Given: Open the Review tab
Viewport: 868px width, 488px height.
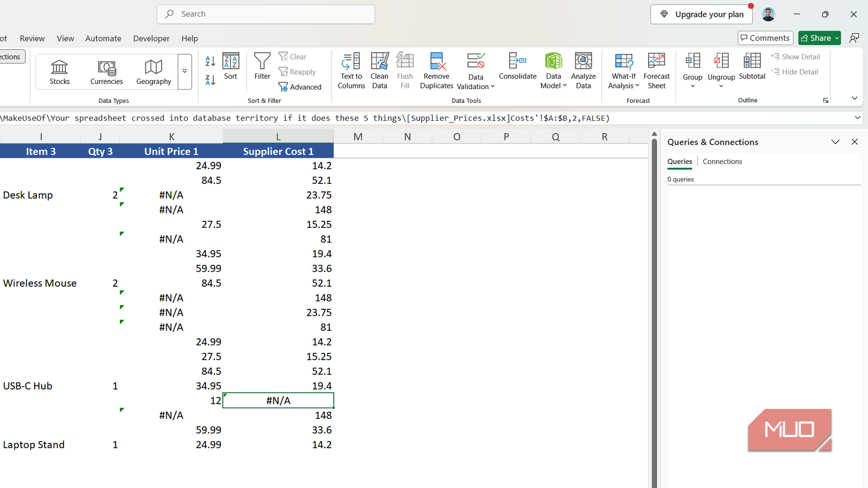Looking at the screenshot, I should [x=32, y=38].
